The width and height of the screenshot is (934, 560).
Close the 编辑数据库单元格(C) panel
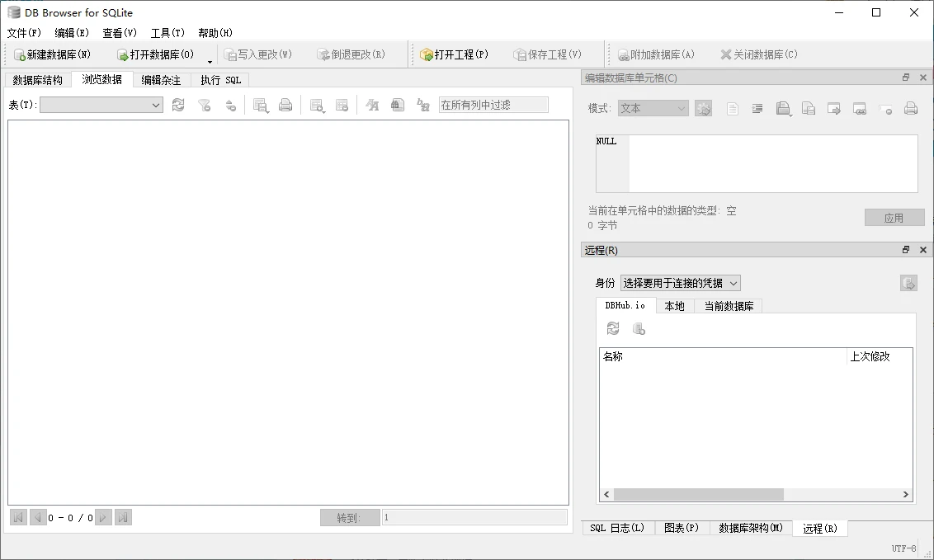(x=923, y=78)
